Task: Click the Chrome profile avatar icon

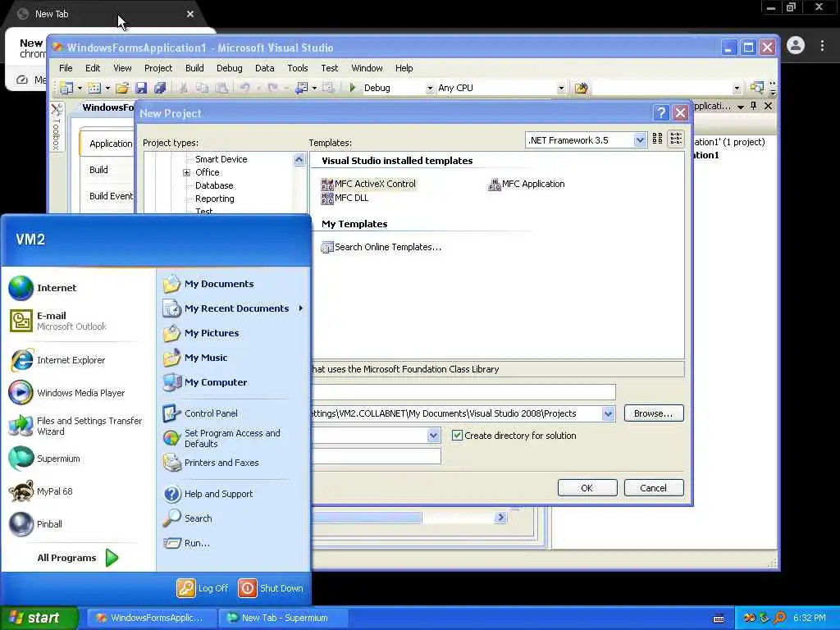Action: (796, 46)
